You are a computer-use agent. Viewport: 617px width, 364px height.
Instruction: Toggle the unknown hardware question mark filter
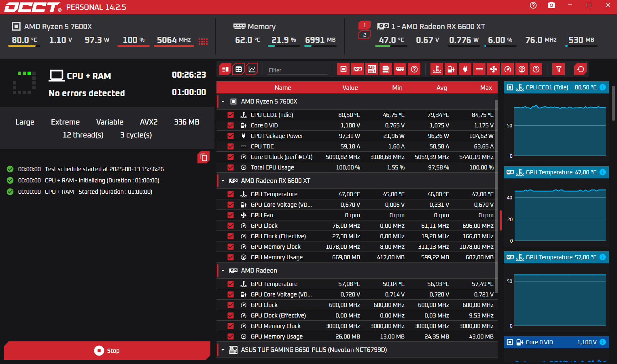click(x=414, y=69)
